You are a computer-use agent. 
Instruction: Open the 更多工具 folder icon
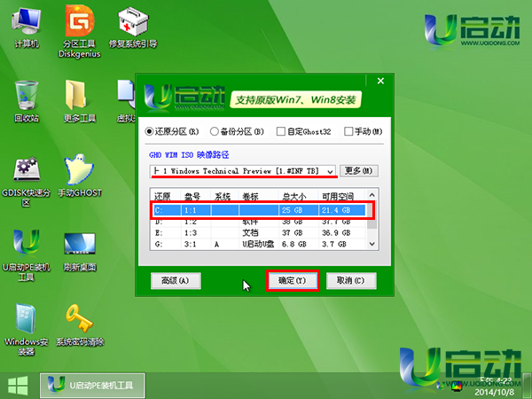pyautogui.click(x=80, y=101)
